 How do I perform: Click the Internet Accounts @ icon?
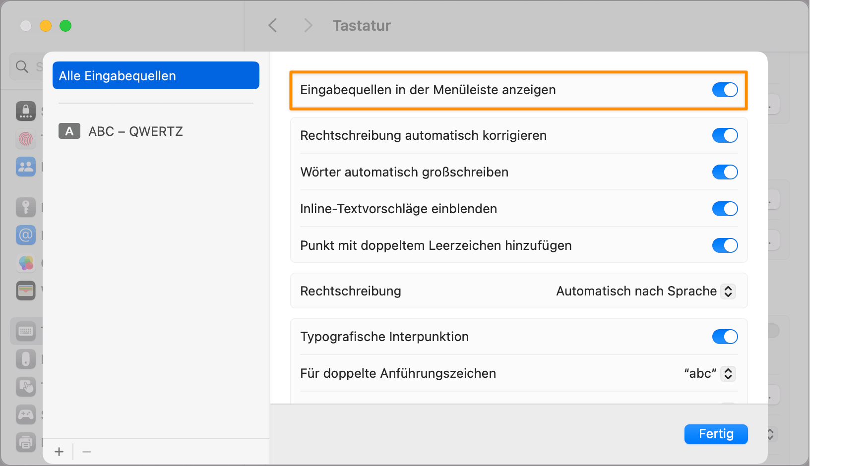coord(25,235)
